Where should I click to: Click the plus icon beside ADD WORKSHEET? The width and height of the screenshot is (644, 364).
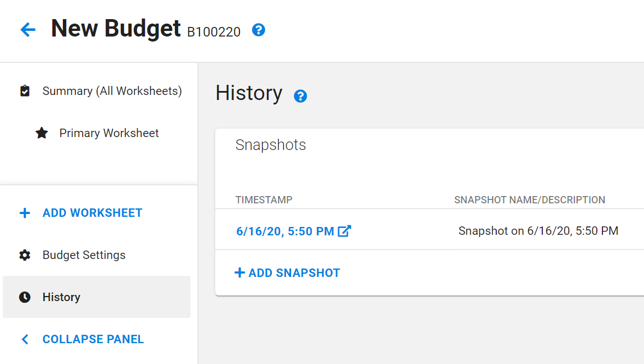point(25,212)
